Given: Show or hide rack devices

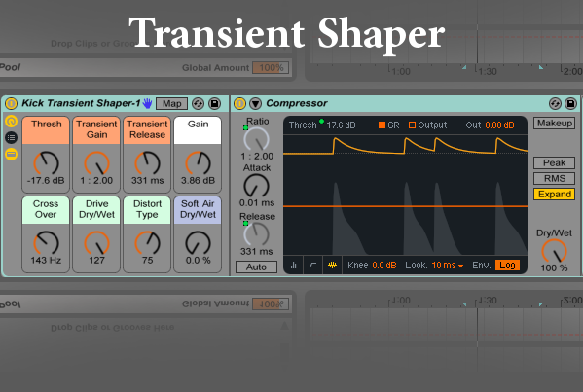Looking at the screenshot, I should tap(11, 154).
